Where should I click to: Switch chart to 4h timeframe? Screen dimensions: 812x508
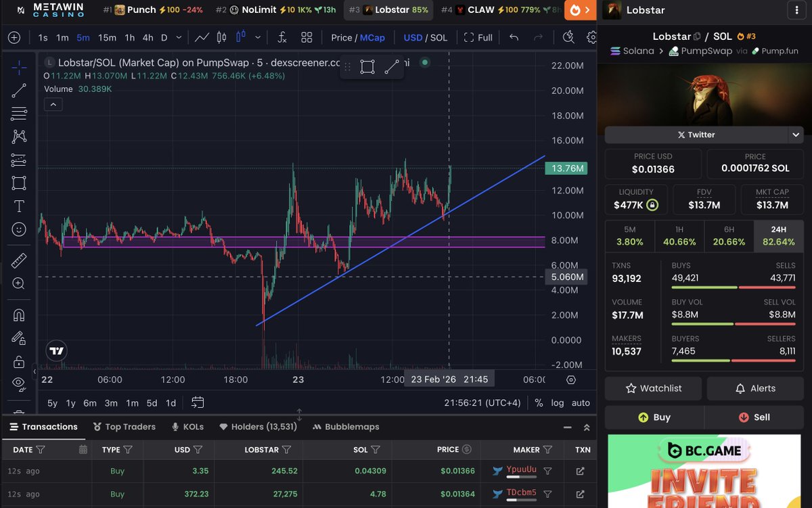click(x=148, y=38)
